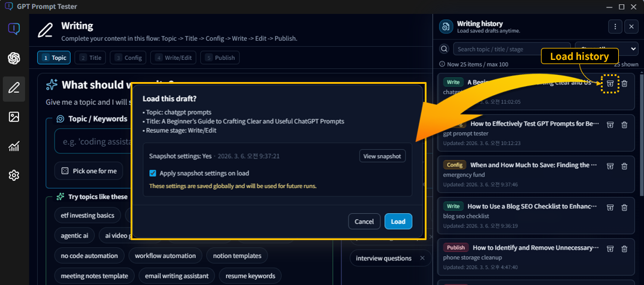644x285 pixels.
Task: Click the Topic / Keywords chat icon
Action: click(x=60, y=119)
